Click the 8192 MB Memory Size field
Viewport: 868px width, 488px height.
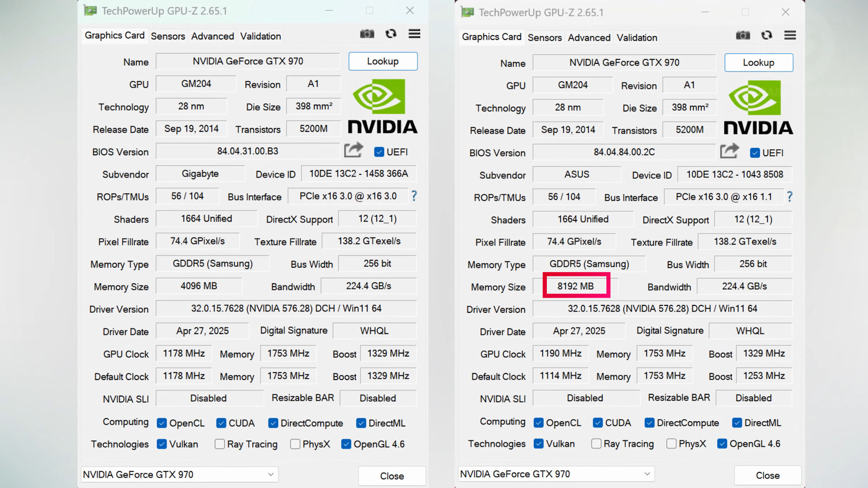point(575,286)
